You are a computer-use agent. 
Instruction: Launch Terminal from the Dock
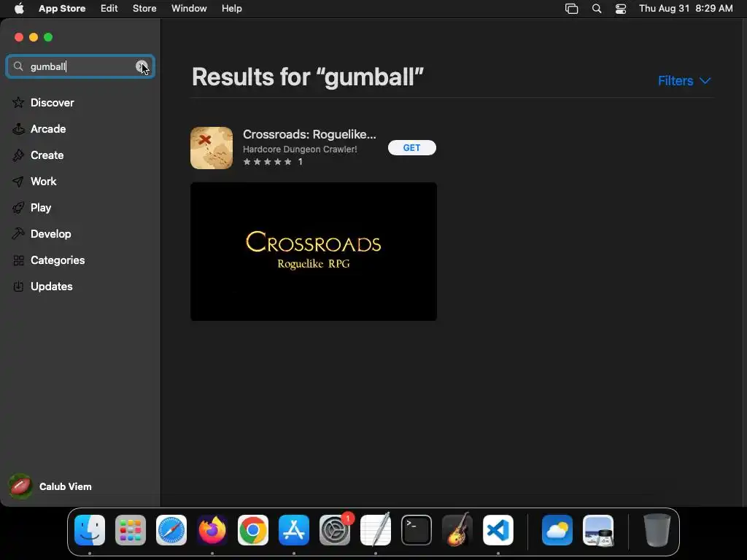pos(417,530)
